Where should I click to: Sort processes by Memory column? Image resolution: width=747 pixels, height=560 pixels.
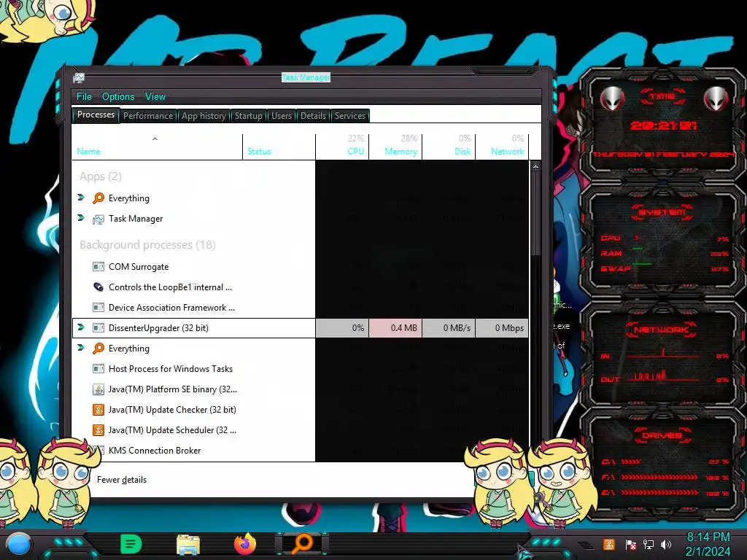pos(395,146)
